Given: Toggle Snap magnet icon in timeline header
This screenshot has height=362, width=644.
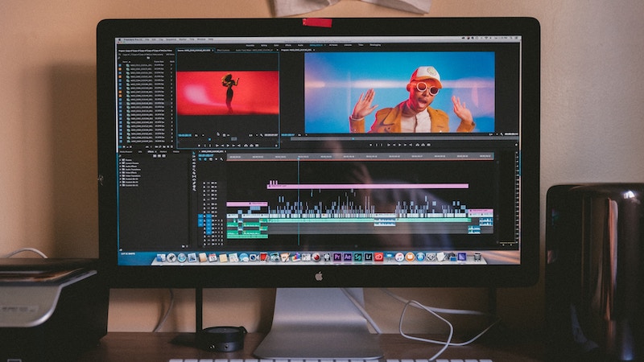Looking at the screenshot, I should click(205, 159).
